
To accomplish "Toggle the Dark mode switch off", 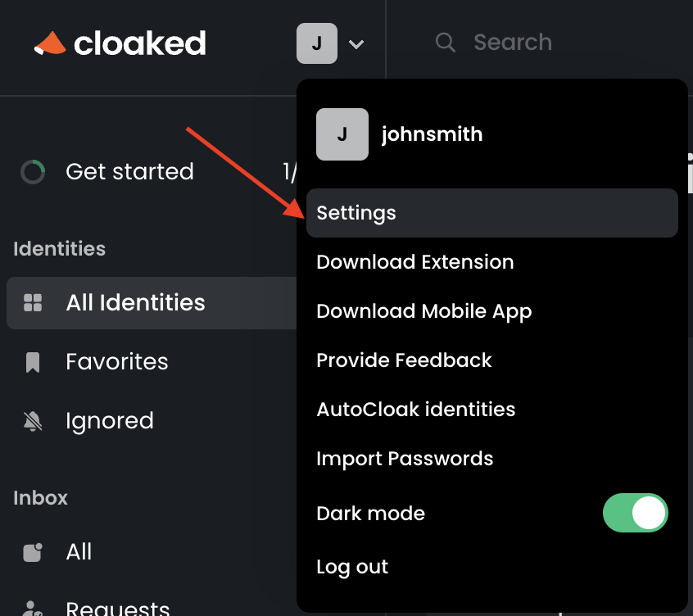I will coord(635,513).
